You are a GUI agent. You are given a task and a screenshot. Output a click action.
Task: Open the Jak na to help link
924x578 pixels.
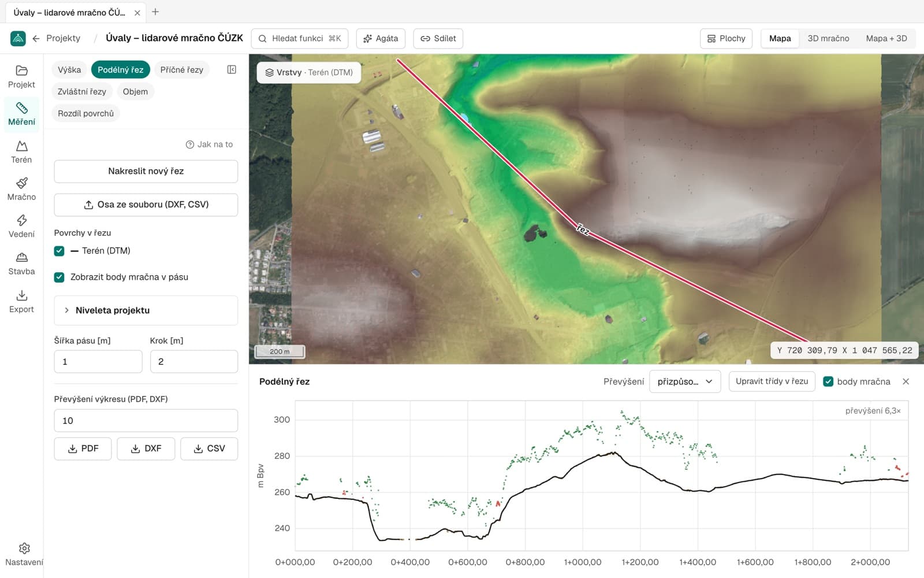(209, 144)
